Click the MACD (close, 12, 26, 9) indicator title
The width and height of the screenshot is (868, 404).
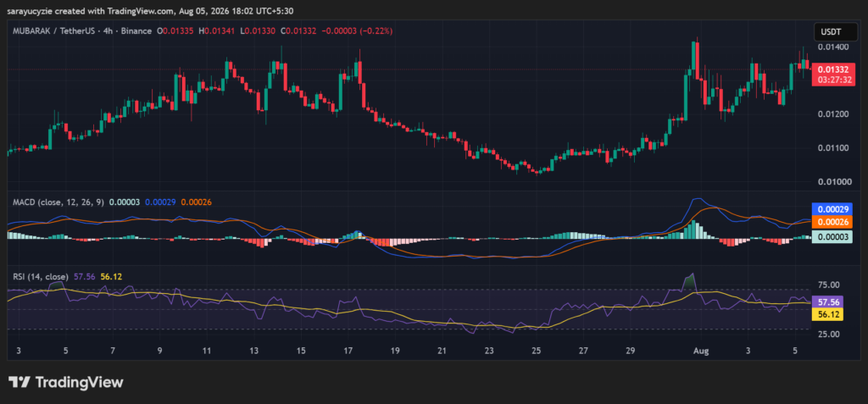pos(58,202)
